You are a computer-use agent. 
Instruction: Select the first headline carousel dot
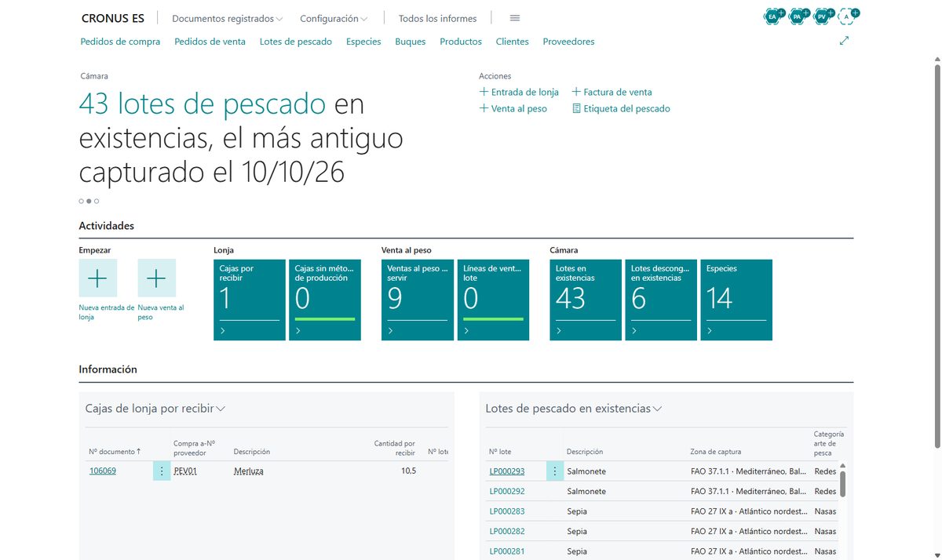(81, 201)
